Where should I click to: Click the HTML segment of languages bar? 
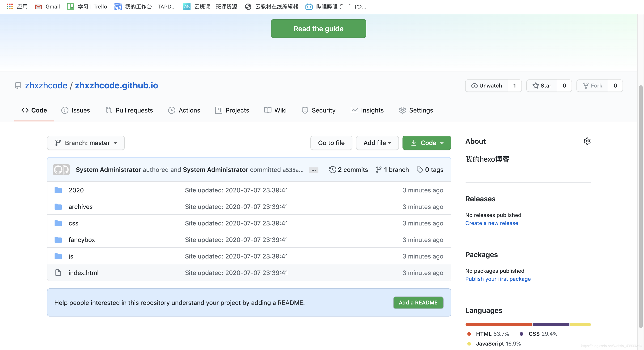coord(498,325)
